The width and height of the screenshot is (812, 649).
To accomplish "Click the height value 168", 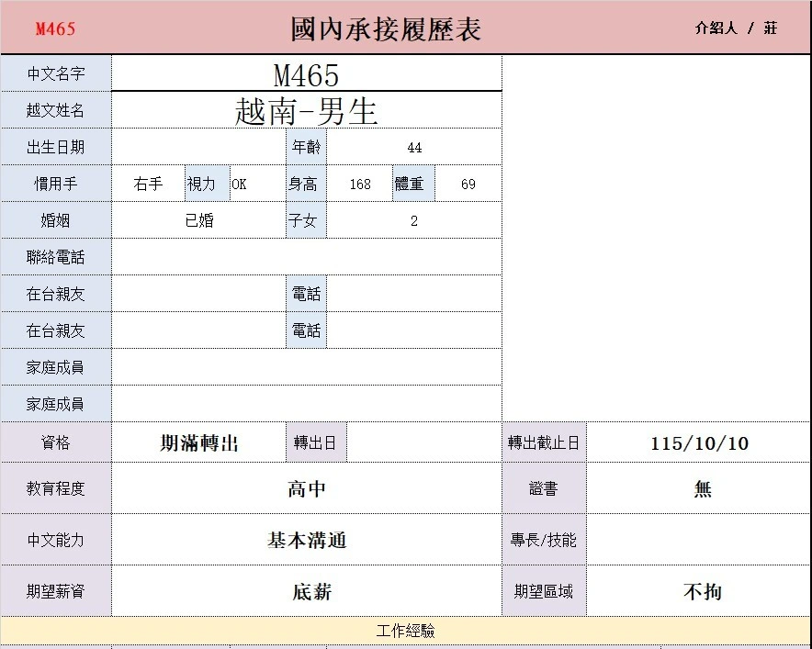I will (360, 184).
